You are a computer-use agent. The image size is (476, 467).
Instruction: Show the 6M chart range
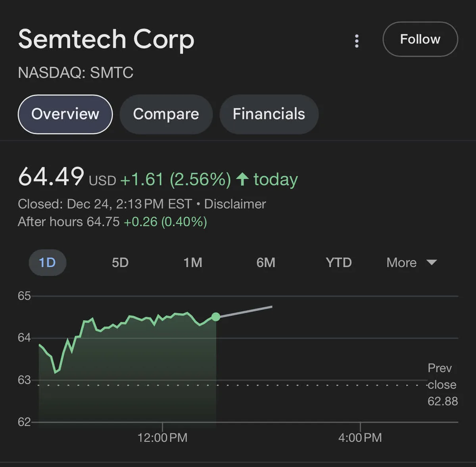point(266,262)
